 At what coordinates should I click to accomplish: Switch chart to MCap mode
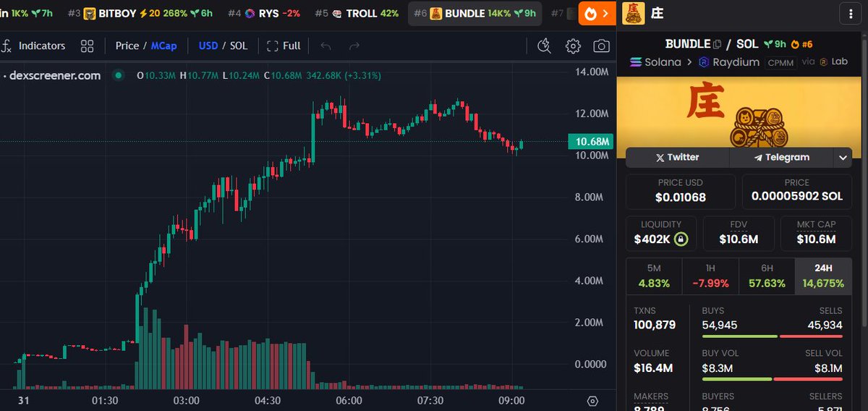tap(163, 46)
